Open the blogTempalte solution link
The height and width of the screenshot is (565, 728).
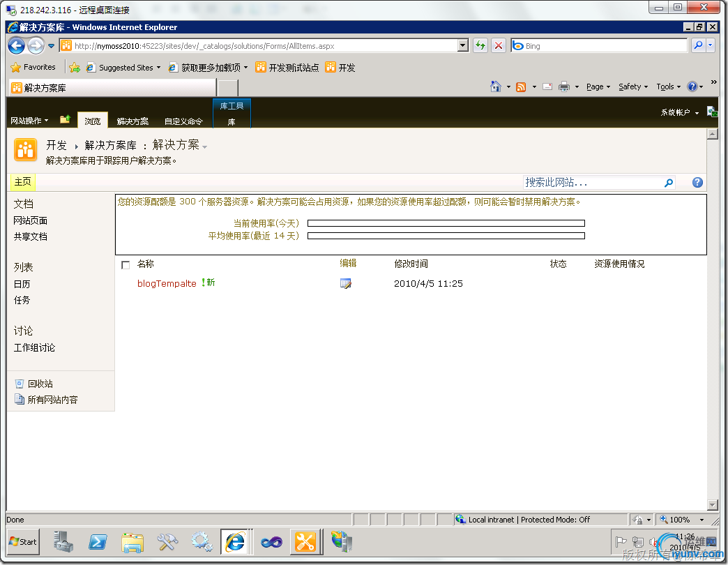click(x=167, y=284)
